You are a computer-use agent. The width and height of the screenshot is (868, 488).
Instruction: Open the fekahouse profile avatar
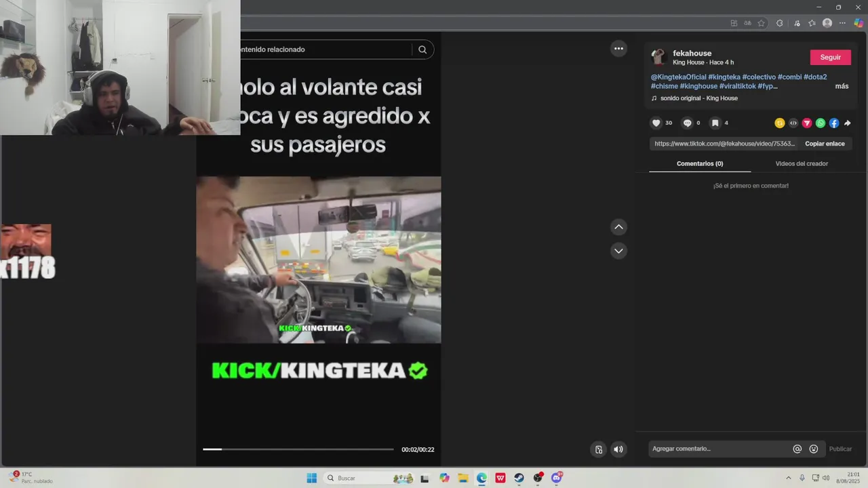tap(658, 57)
